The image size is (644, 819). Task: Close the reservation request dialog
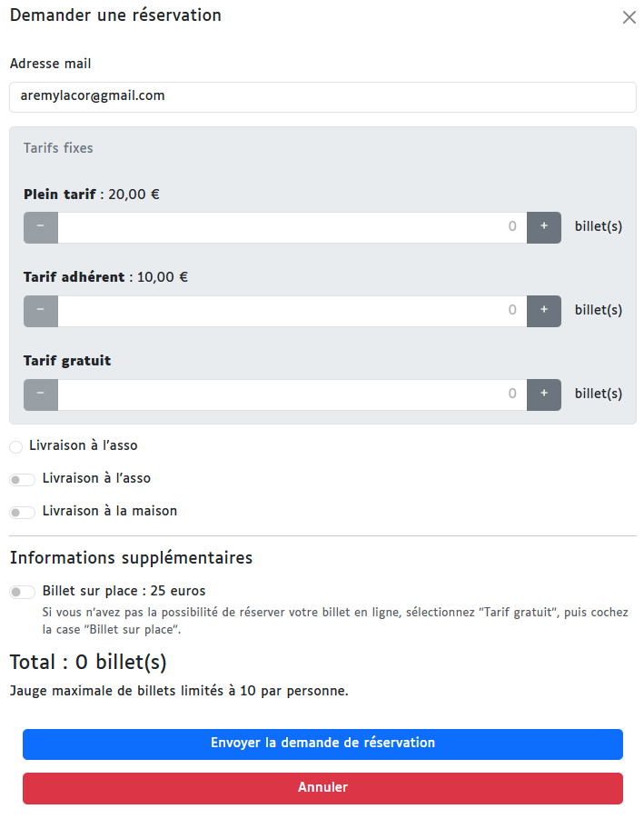629,17
